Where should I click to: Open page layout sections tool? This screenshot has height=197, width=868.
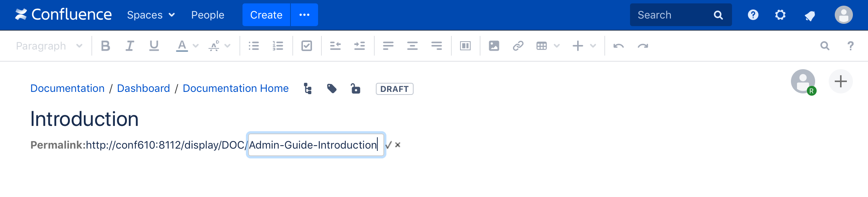coord(465,46)
